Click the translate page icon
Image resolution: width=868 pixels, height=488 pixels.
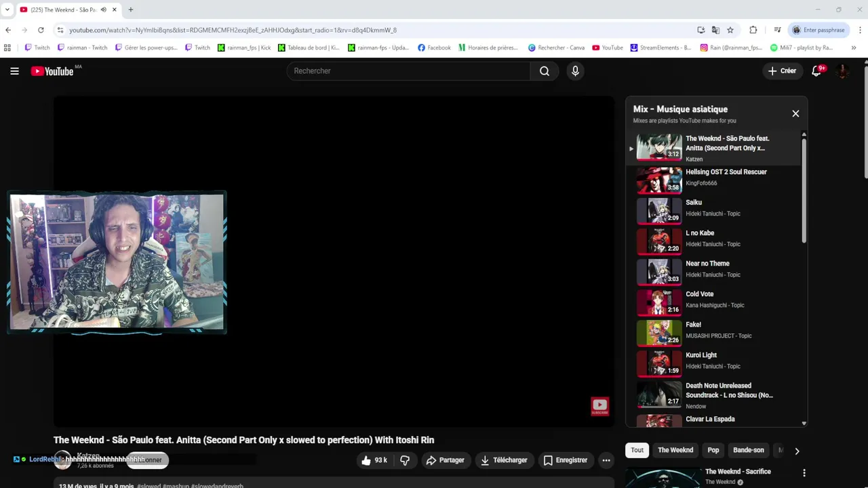coord(715,30)
